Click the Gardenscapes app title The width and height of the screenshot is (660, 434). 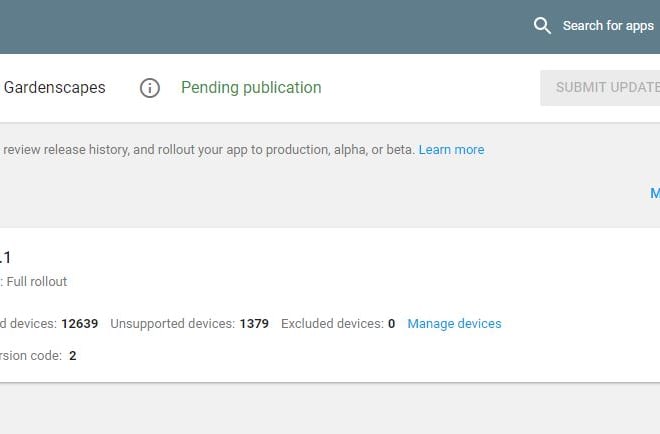click(55, 88)
